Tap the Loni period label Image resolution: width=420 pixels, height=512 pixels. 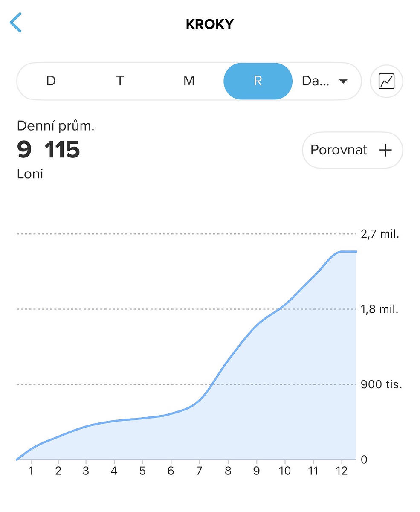tap(30, 174)
